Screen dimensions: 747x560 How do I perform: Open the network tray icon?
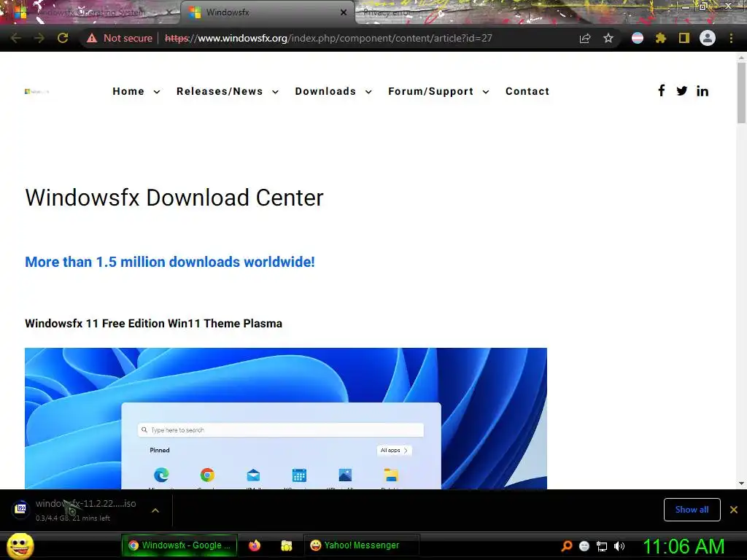[x=602, y=547]
